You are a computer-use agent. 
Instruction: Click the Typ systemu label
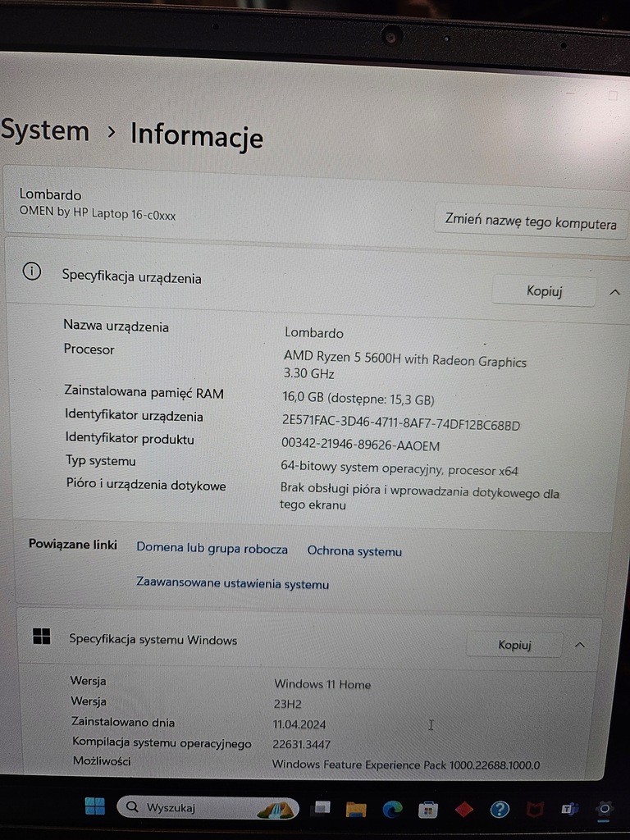click(x=100, y=461)
